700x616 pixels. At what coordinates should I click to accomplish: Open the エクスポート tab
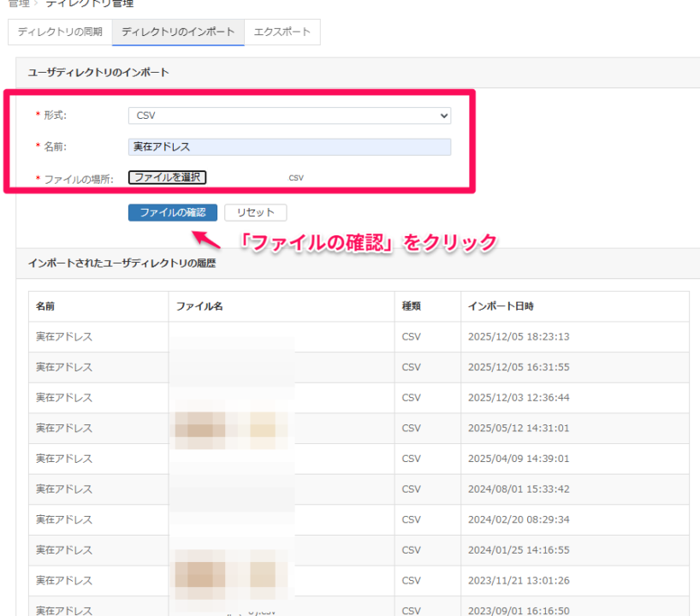click(282, 32)
